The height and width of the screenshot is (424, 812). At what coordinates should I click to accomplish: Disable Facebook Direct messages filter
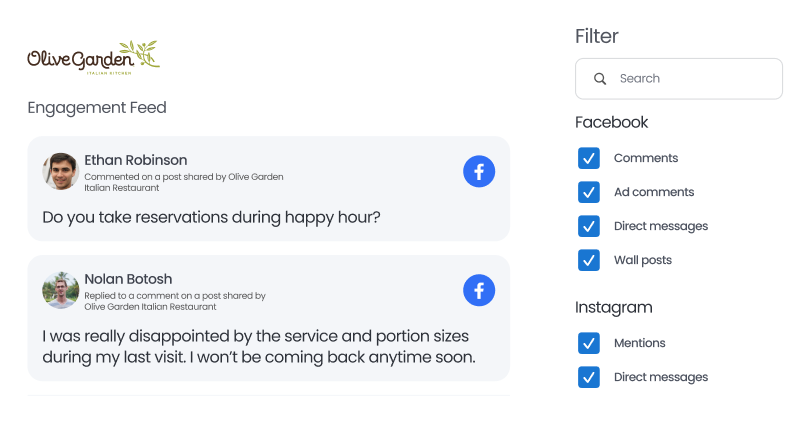click(x=589, y=226)
